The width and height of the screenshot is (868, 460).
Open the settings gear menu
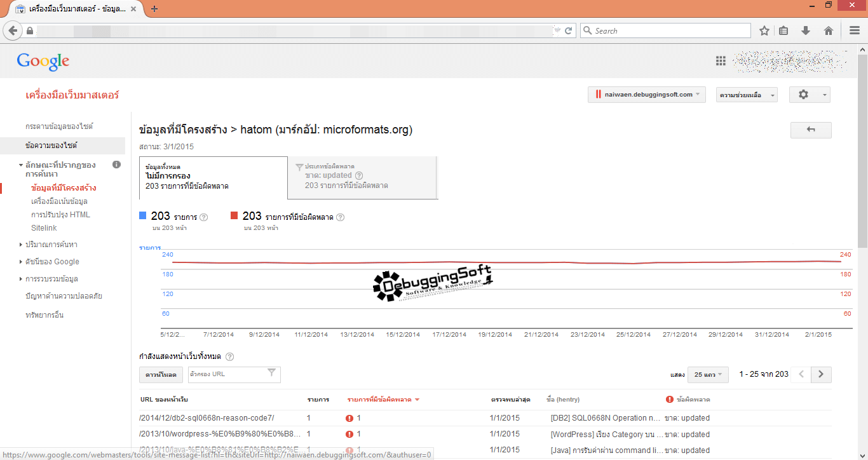click(809, 95)
